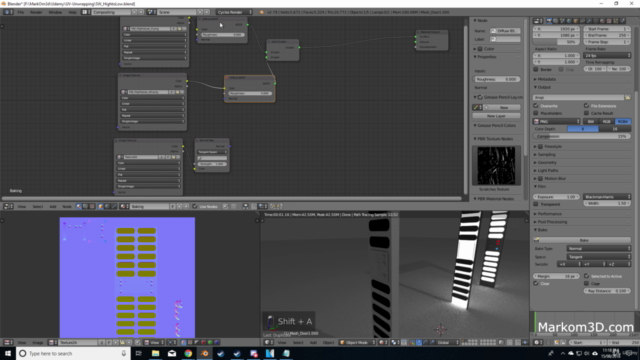The image size is (640, 360).
Task: Enable the Cache Result checkbox
Action: pos(587,113)
